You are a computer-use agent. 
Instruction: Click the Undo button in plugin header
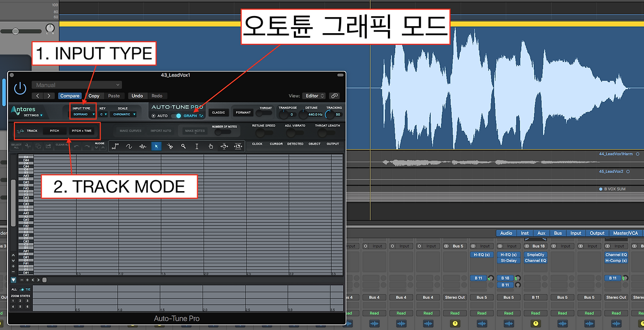137,96
